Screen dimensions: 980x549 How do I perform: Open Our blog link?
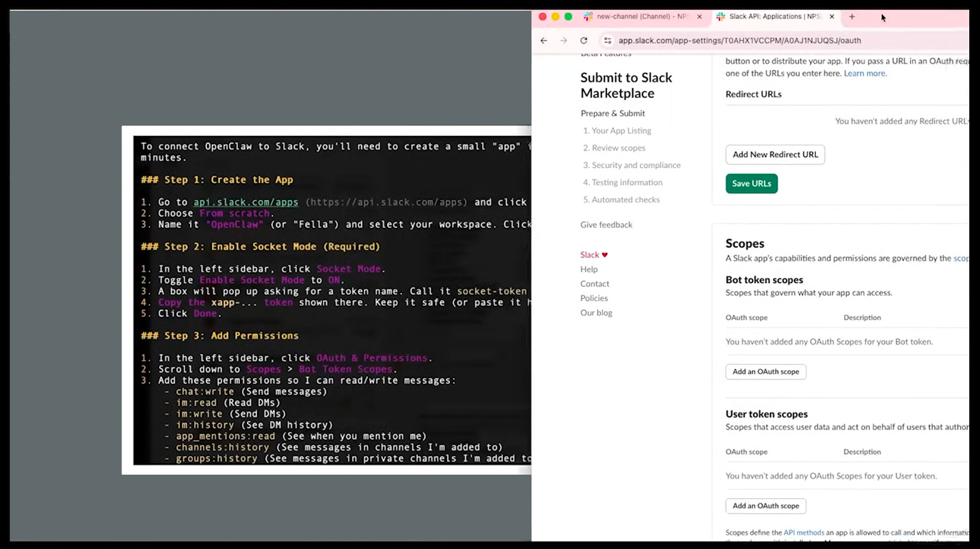click(x=596, y=313)
